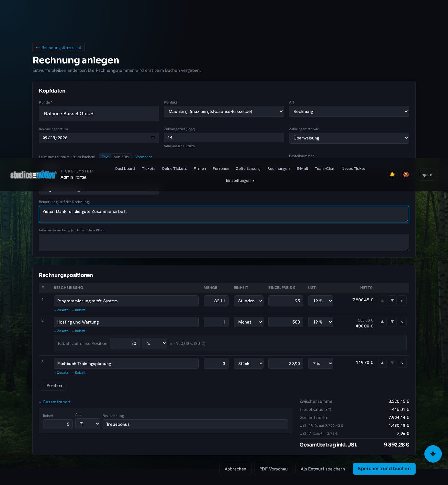Move 'Fachbuch Trainingsplanung' position up

click(382, 363)
